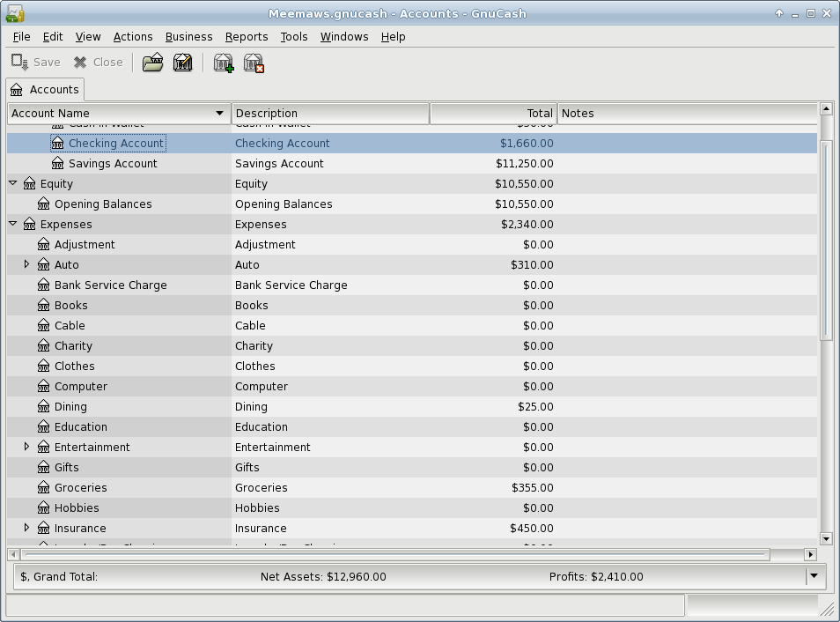
Task: Collapse the Expenses account tree
Action: tap(13, 224)
